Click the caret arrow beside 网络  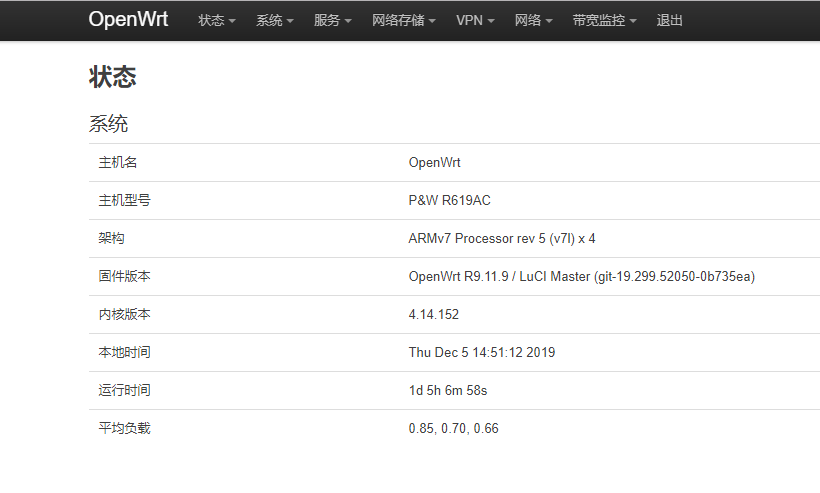click(549, 21)
